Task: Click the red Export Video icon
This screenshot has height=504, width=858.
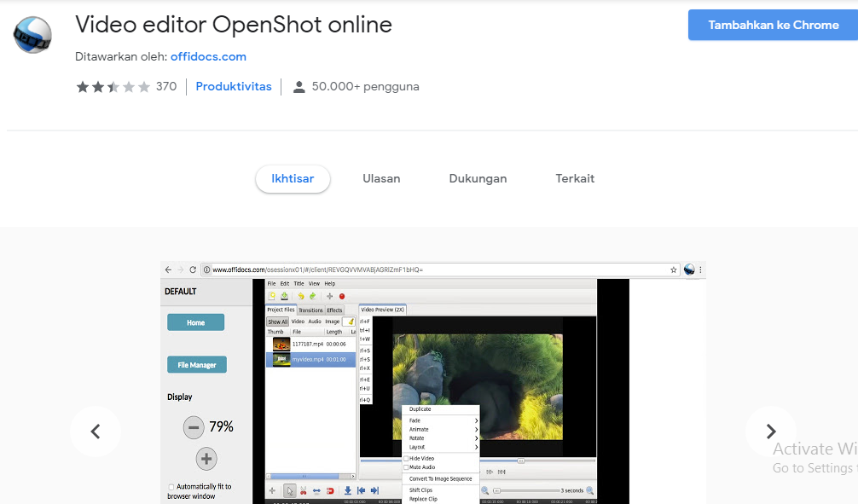Action: (x=342, y=297)
